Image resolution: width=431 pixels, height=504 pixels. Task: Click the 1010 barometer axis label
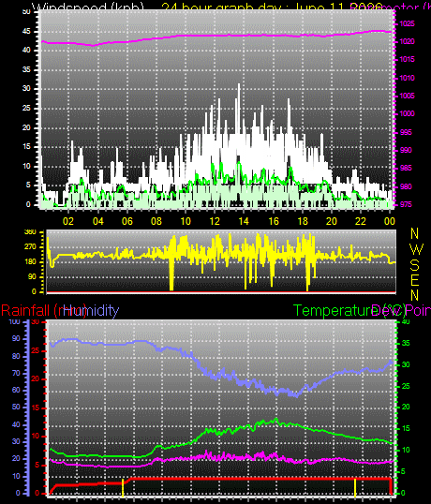[x=407, y=78]
